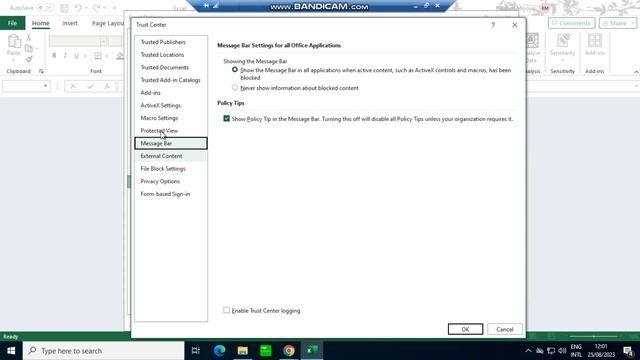Select Never show information about blocked content
The image size is (640, 360).
click(x=235, y=87)
